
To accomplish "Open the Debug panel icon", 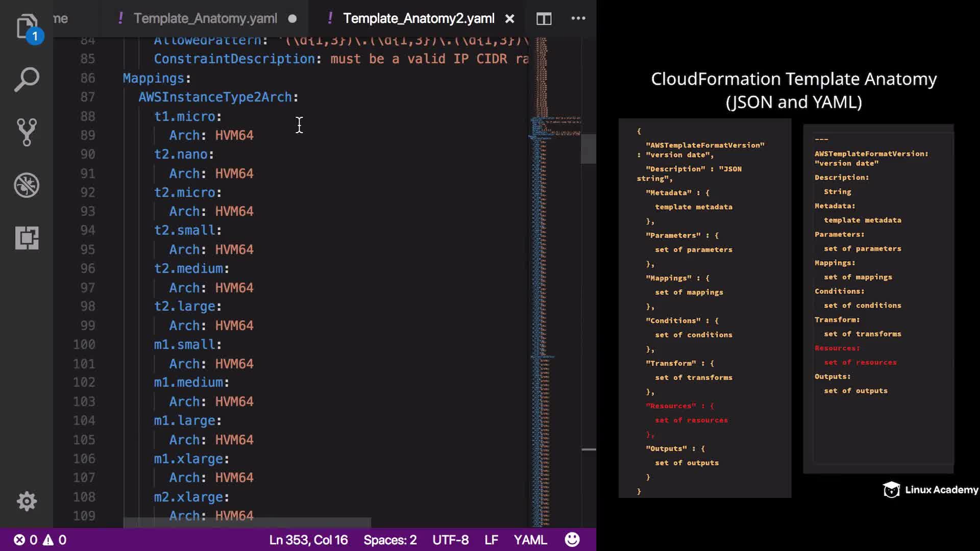I will (27, 185).
